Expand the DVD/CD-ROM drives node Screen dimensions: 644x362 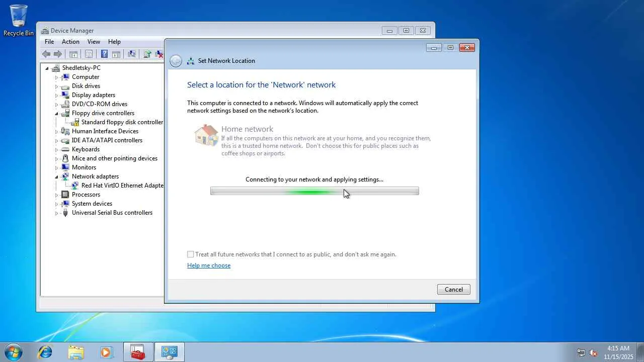pyautogui.click(x=56, y=105)
